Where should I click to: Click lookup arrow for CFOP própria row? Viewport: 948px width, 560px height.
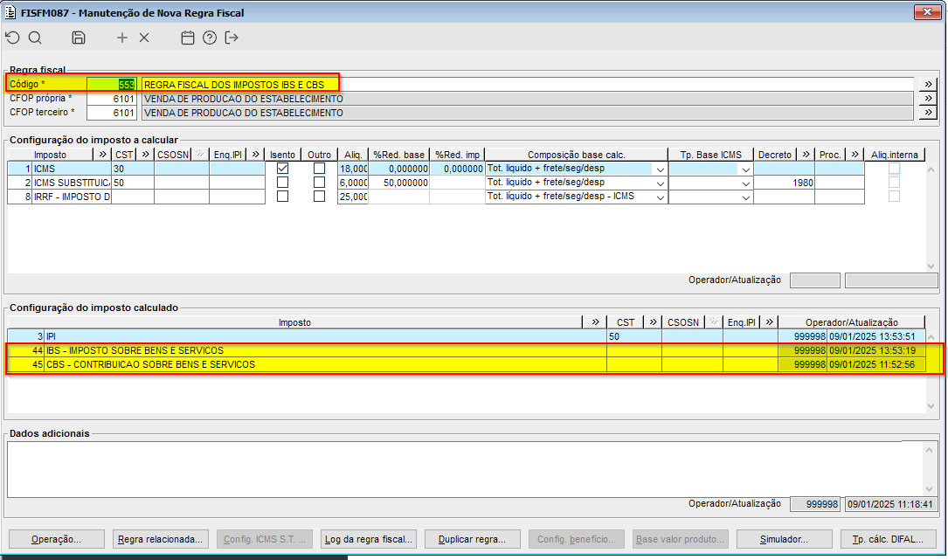pos(928,98)
